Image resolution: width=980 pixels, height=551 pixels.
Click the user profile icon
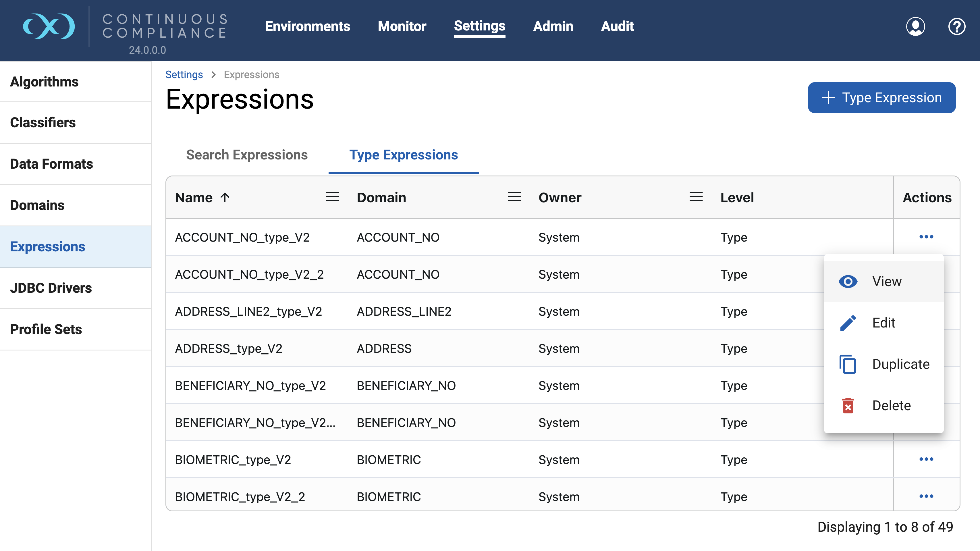(915, 27)
